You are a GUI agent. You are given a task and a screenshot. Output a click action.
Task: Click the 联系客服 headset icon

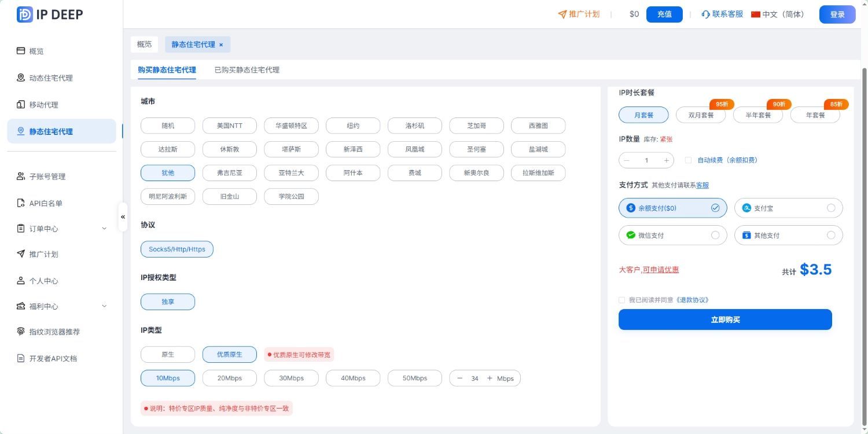click(x=705, y=14)
